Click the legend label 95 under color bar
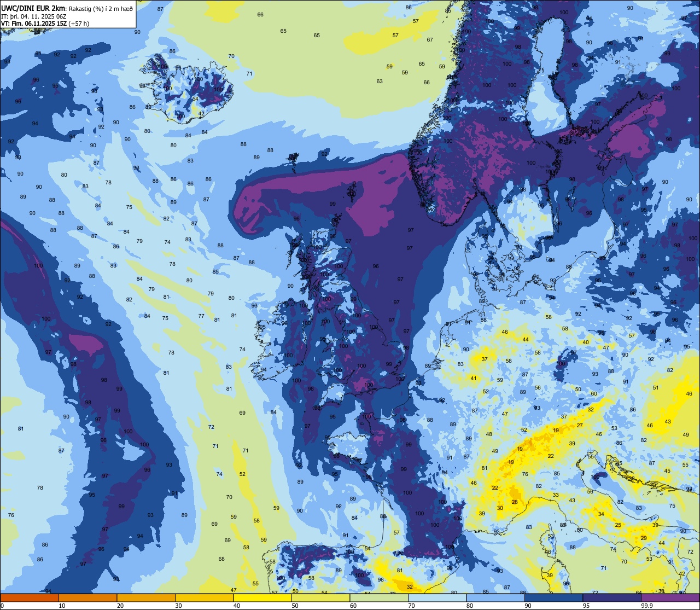Image resolution: width=700 pixels, height=610 pixels. 586,606
